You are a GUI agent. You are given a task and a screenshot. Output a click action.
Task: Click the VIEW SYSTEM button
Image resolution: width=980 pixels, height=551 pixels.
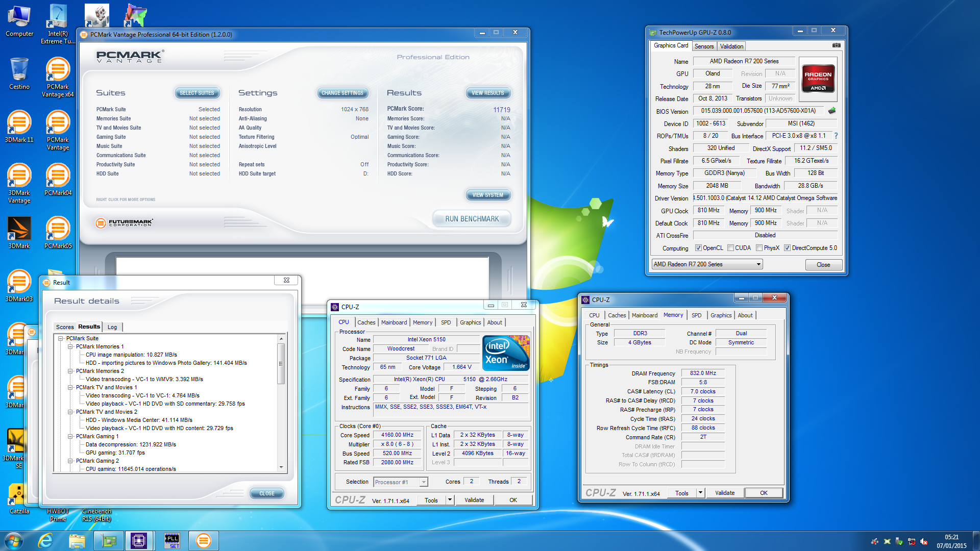click(x=488, y=195)
